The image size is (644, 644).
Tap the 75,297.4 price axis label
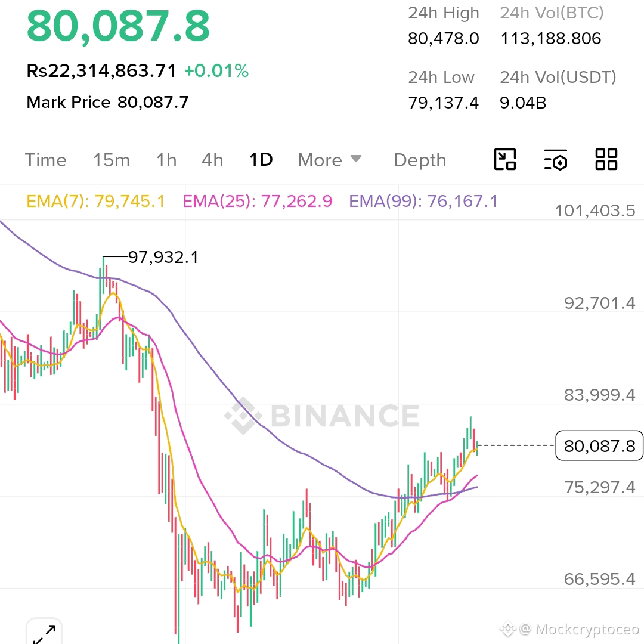(600, 487)
